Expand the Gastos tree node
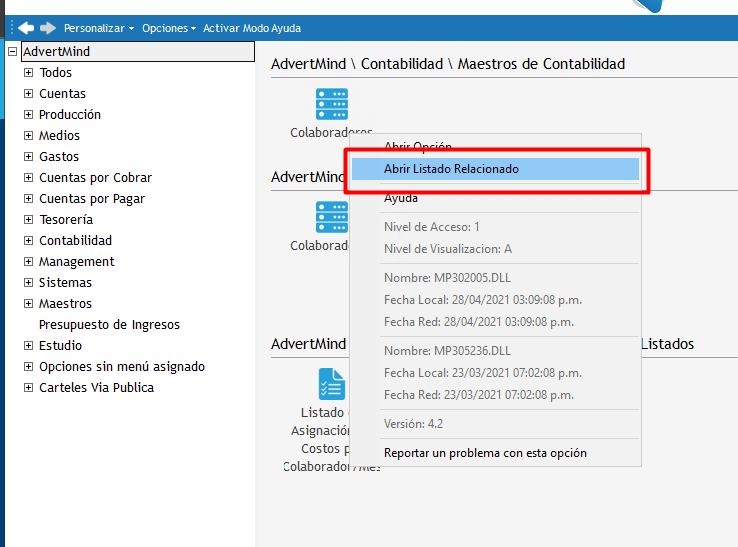The image size is (738, 547). point(29,157)
